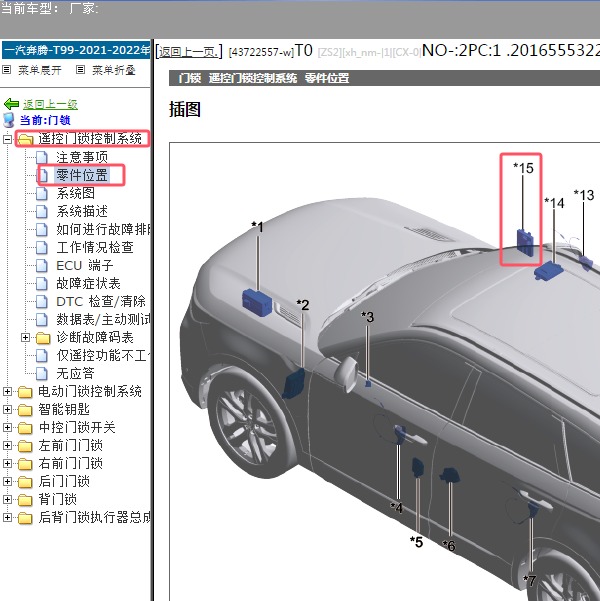Click folder icon of 遥控门锁控制系统
This screenshot has height=601, width=600.
tap(25, 139)
